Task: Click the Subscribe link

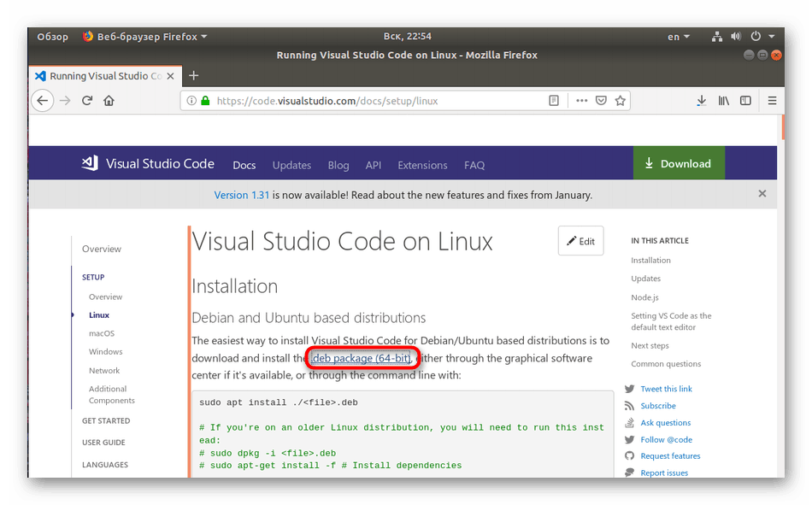Action: coord(658,406)
